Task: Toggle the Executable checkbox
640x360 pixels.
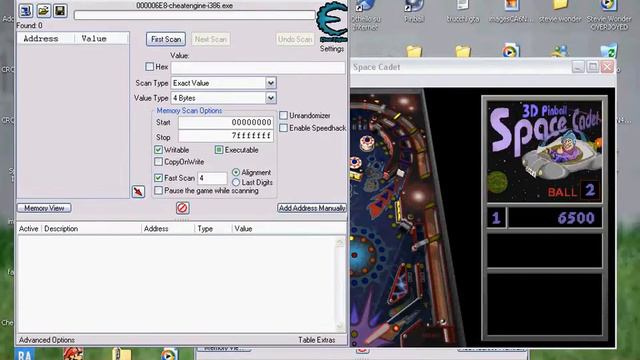Action: [x=219, y=150]
